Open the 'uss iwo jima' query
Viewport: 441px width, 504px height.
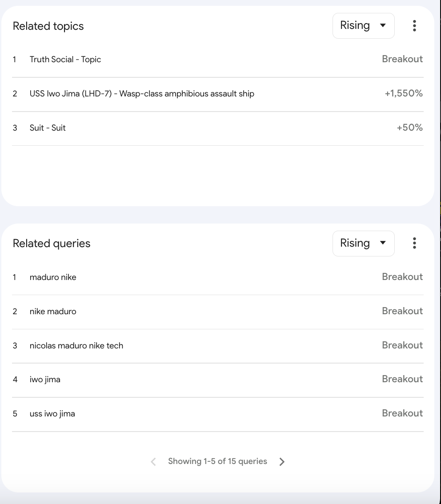pyautogui.click(x=52, y=414)
